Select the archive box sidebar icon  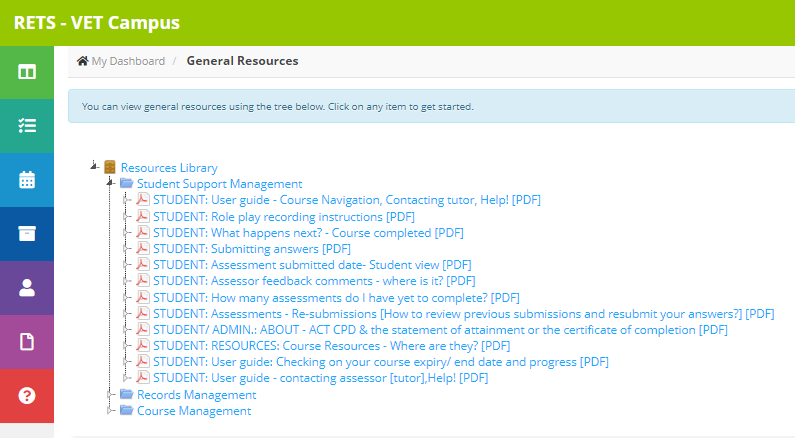(x=27, y=234)
